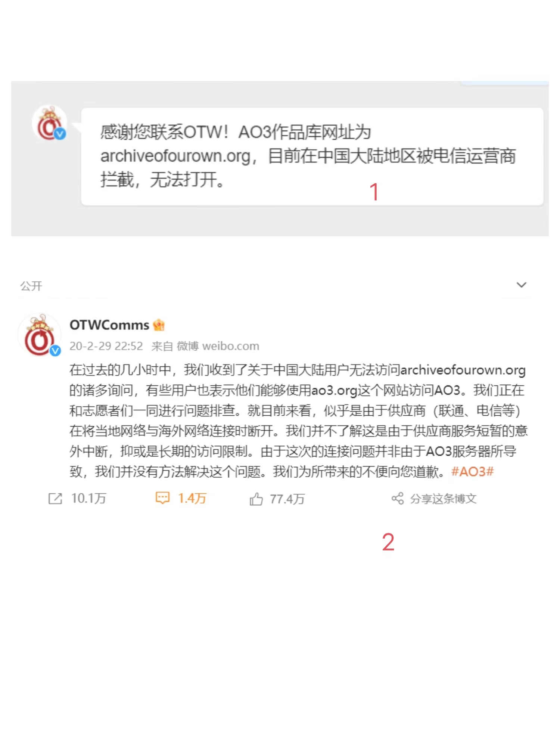This screenshot has height=747, width=560.
Task: Expand the chevron menu next to 公开
Action: 521,285
